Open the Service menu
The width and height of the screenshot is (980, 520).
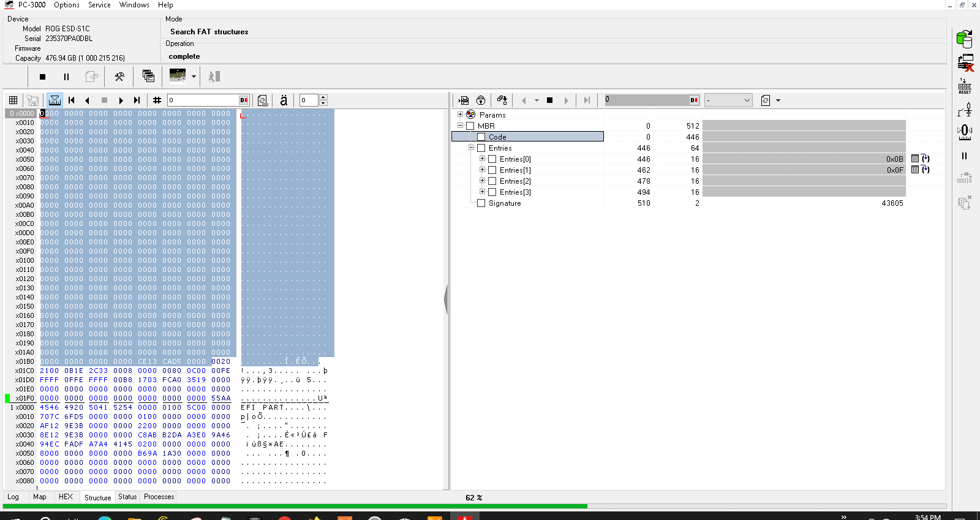coord(99,5)
